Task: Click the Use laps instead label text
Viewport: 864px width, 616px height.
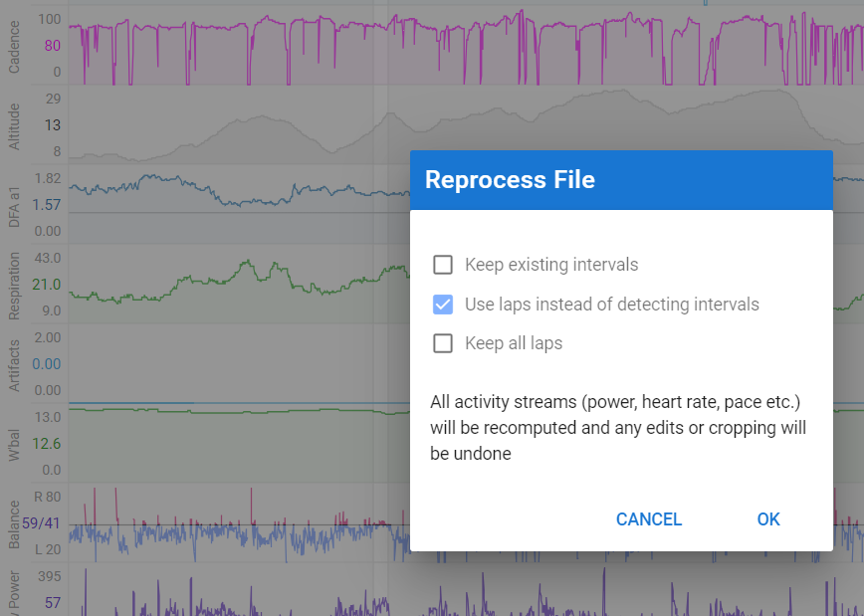Action: click(611, 305)
